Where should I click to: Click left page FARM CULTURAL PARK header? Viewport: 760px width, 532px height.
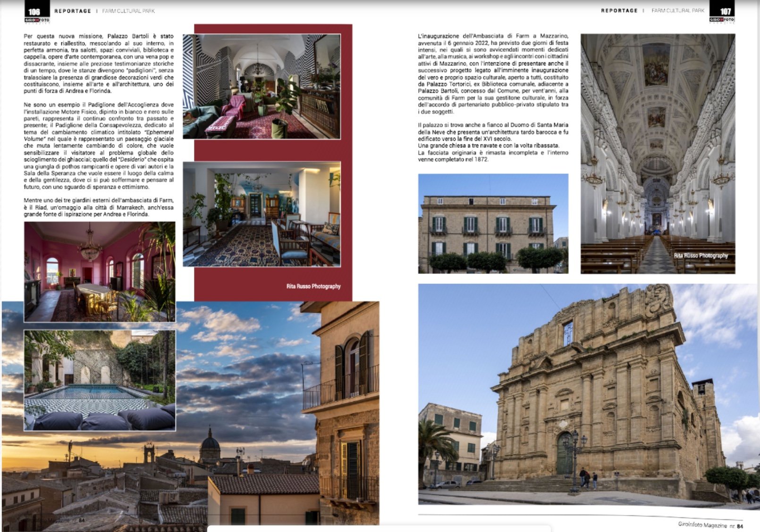coord(128,11)
